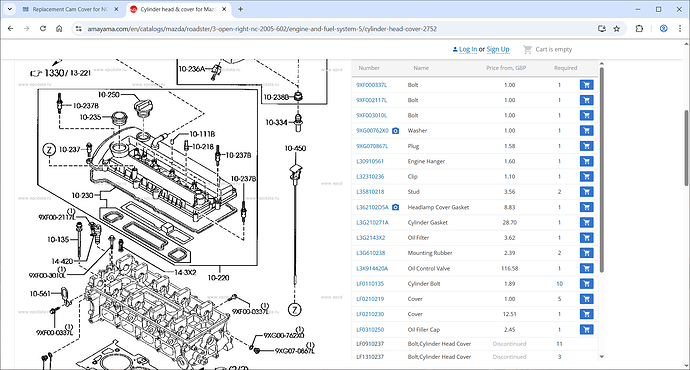
Task: Open a new browser tab
Action: point(240,9)
